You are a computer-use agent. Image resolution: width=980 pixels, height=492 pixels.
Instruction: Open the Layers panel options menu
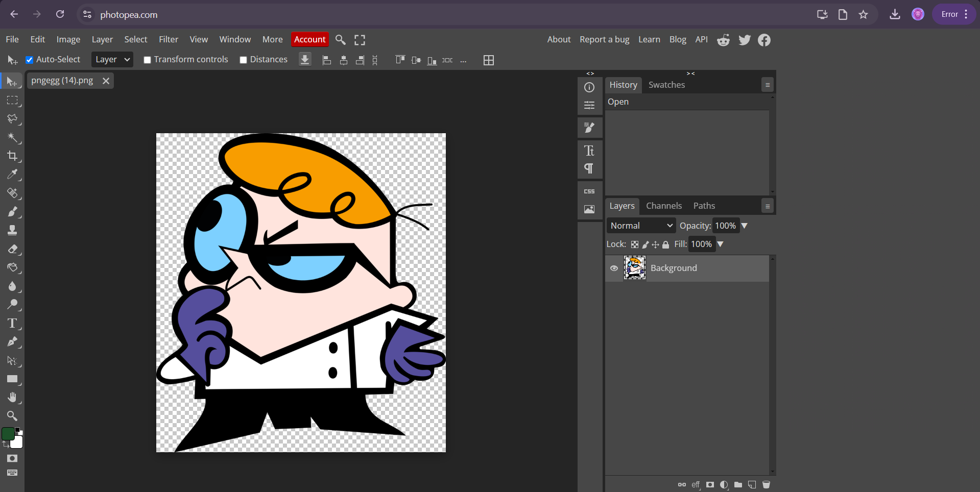[x=768, y=206]
